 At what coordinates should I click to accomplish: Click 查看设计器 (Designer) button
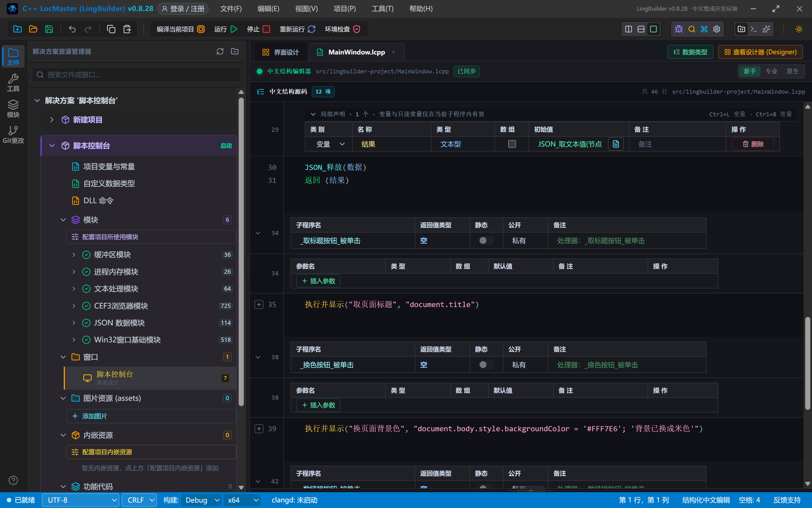pos(760,52)
